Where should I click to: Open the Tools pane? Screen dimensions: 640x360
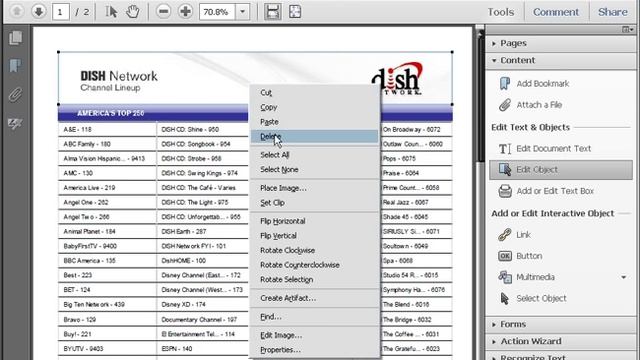click(x=501, y=12)
